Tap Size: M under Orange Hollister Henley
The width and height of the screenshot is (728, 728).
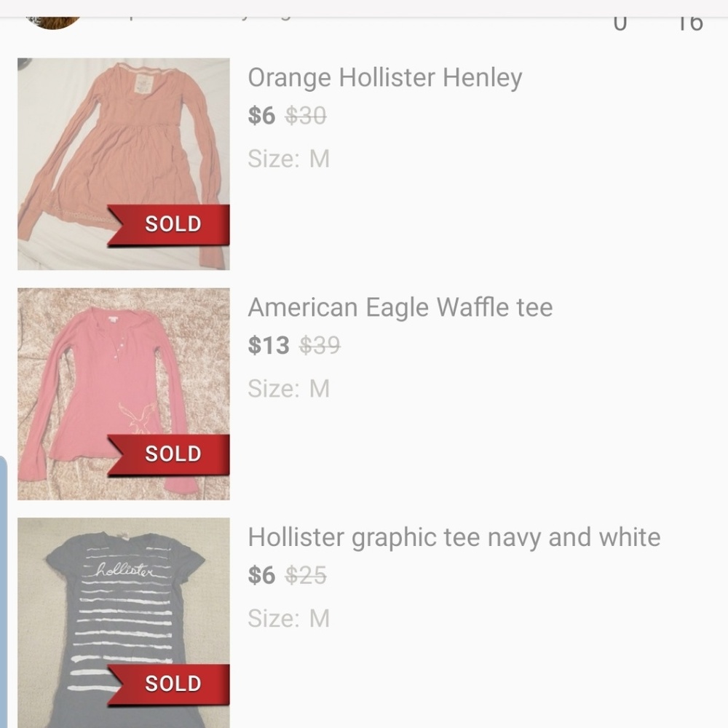point(288,159)
